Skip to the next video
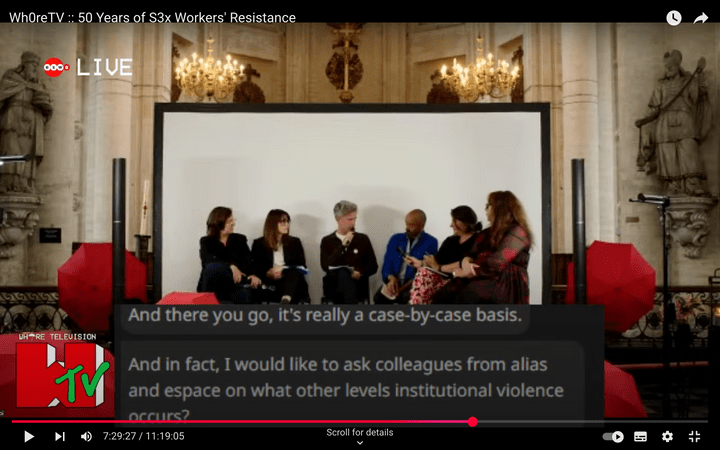Screen dimensions: 720x450 tap(60, 436)
